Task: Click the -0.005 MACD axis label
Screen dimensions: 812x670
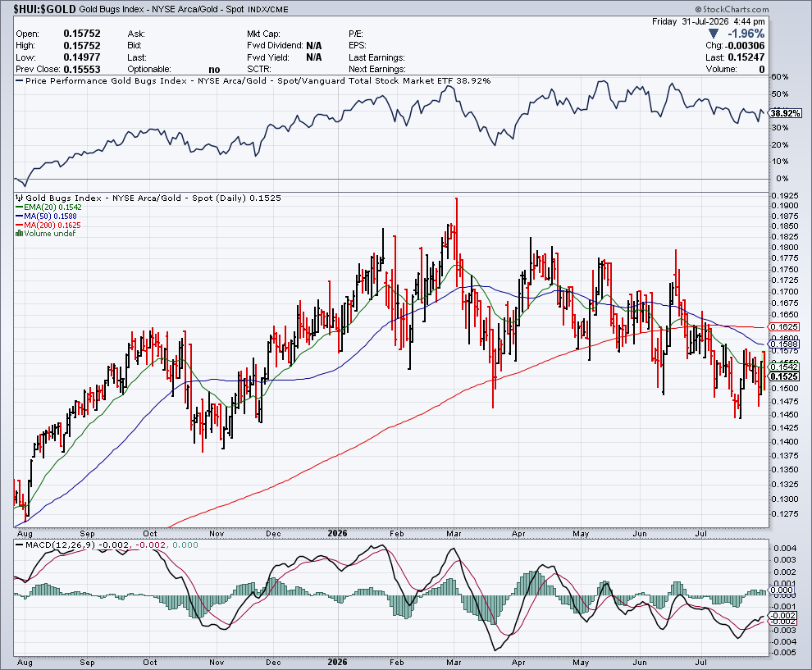Action: [x=784, y=653]
